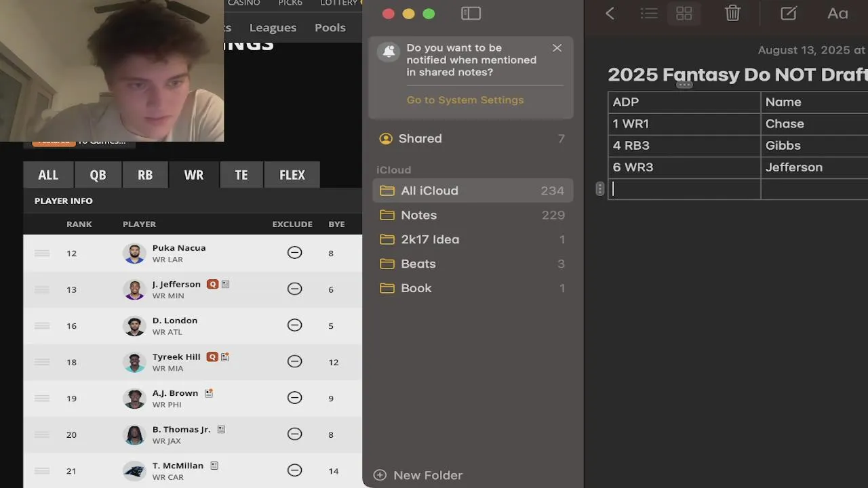Click J. Jefferson's Q injury badge
The height and width of the screenshot is (488, 868).
(x=212, y=284)
